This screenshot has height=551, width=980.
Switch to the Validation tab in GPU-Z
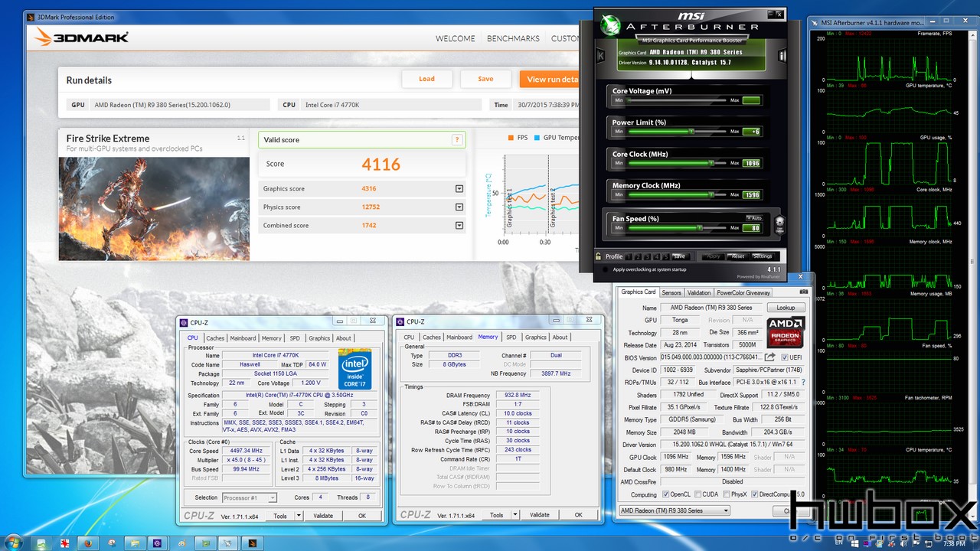tap(699, 292)
